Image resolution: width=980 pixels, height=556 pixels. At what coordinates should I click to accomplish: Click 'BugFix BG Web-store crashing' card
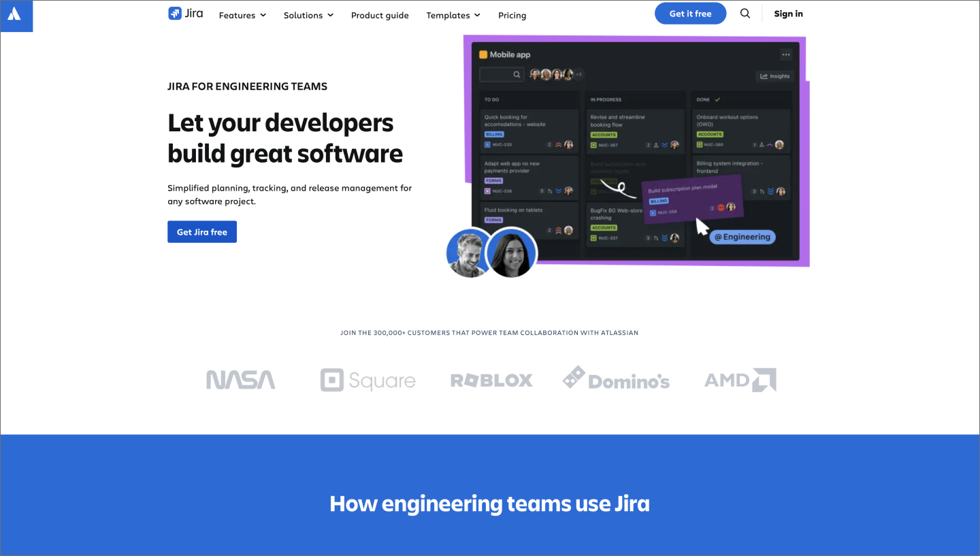click(636, 224)
